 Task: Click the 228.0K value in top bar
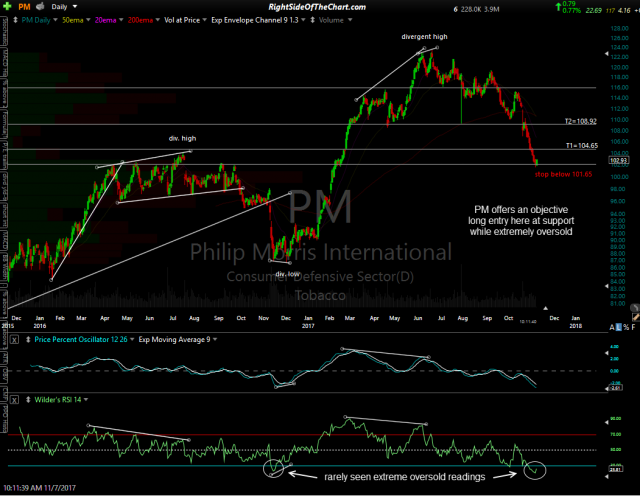[471, 9]
